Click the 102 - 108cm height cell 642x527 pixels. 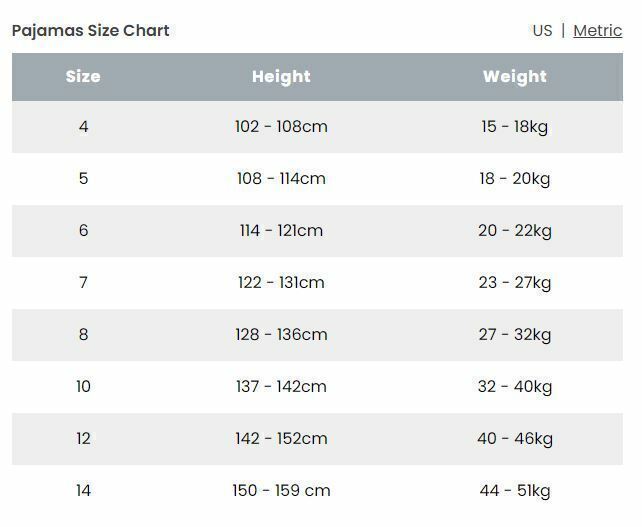coord(281,127)
